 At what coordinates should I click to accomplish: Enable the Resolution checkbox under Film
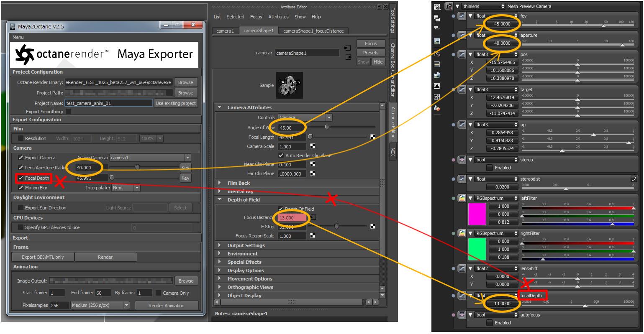click(x=21, y=138)
